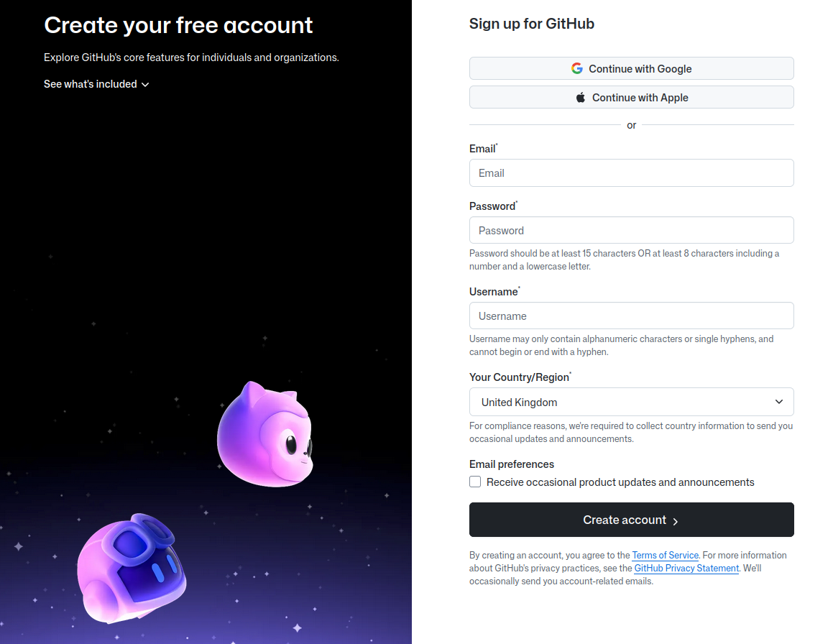Click the dropdown arrow on the country selector
The image size is (833, 644).
pyautogui.click(x=779, y=402)
